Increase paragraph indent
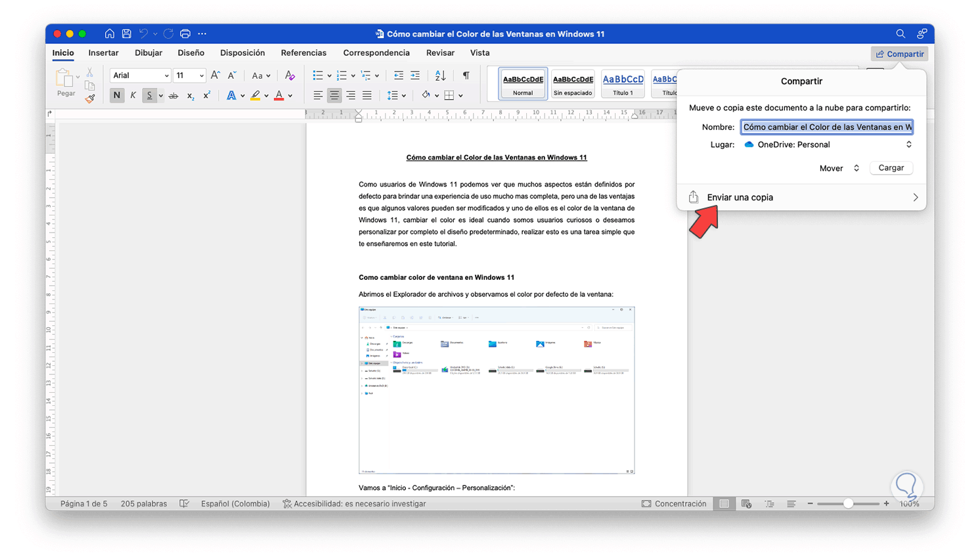 pos(415,76)
